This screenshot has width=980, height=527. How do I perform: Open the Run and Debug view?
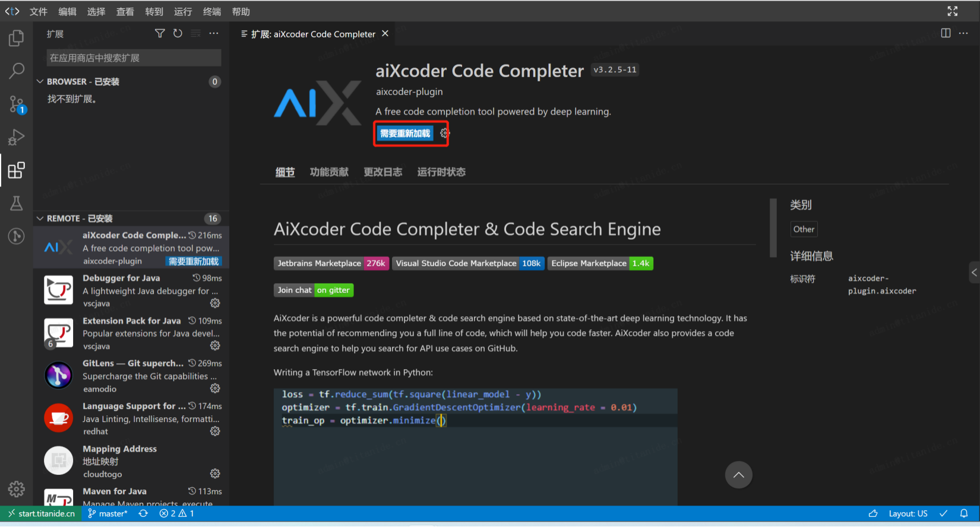16,138
